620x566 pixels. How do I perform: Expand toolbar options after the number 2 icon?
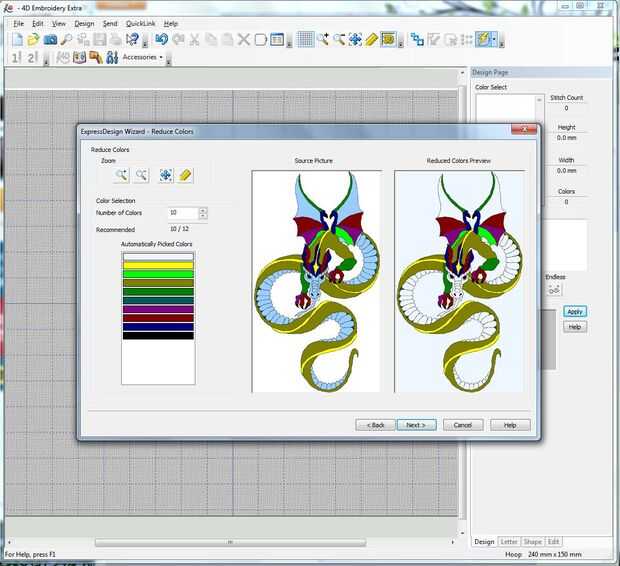(46, 58)
